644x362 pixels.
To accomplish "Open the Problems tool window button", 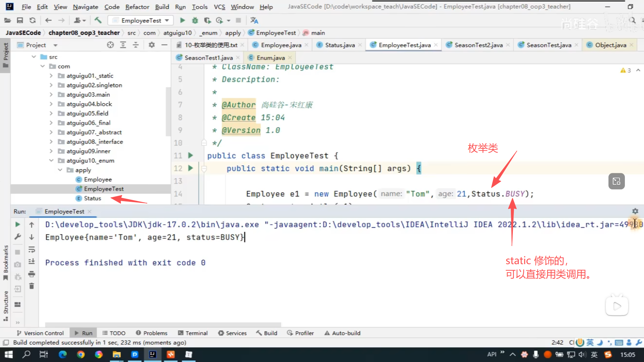I will pos(152,333).
